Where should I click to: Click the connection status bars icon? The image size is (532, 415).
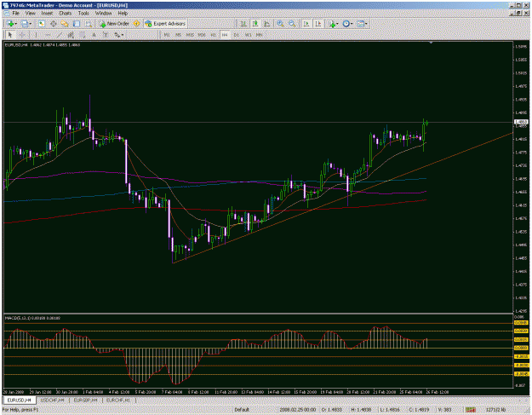(470, 410)
